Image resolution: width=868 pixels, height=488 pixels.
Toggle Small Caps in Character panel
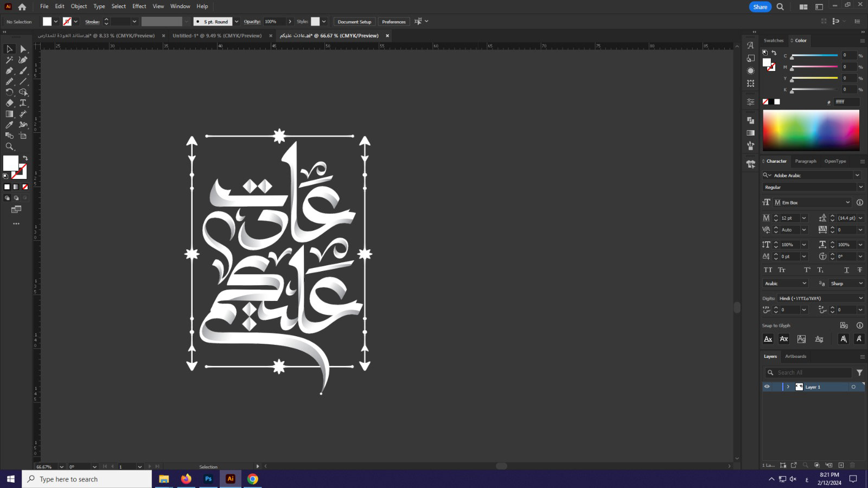click(x=782, y=269)
